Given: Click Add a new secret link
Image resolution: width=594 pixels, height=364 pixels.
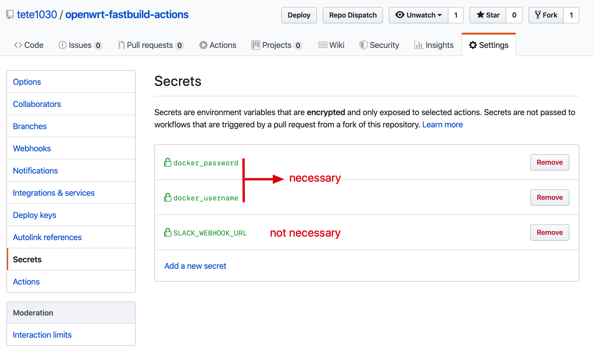Looking at the screenshot, I should click(x=196, y=266).
